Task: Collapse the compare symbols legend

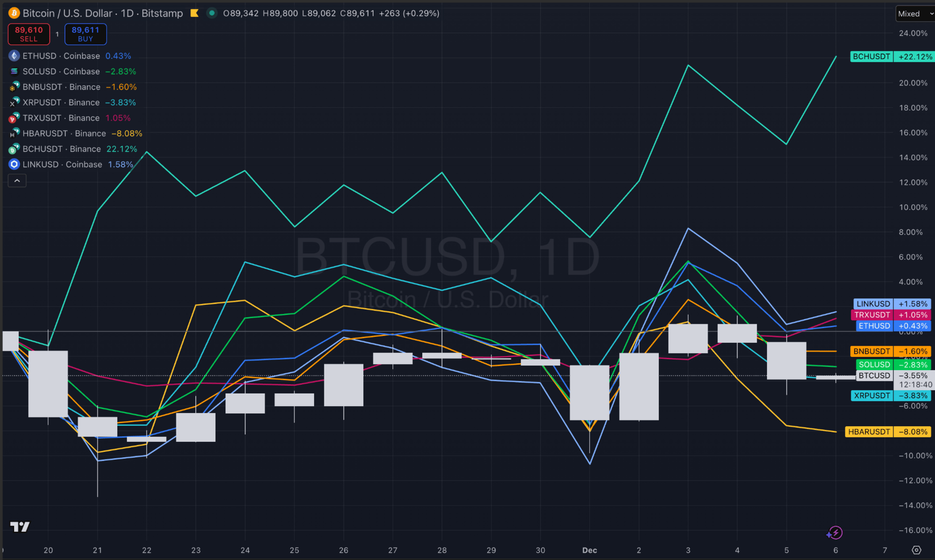Action: (x=17, y=181)
